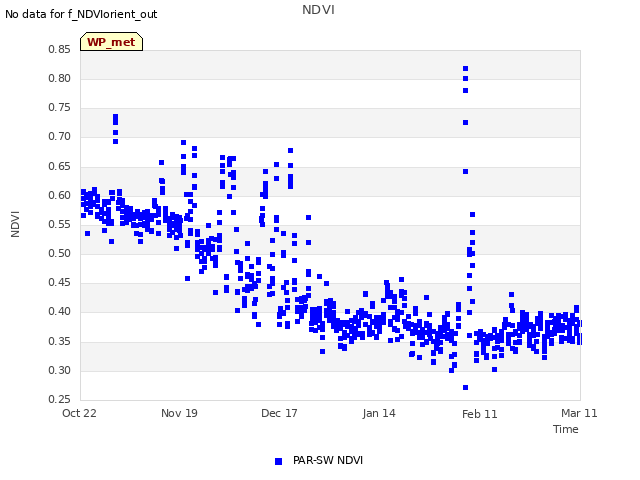Click the 'No data for f_NDVIorient_out' message

click(81, 14)
